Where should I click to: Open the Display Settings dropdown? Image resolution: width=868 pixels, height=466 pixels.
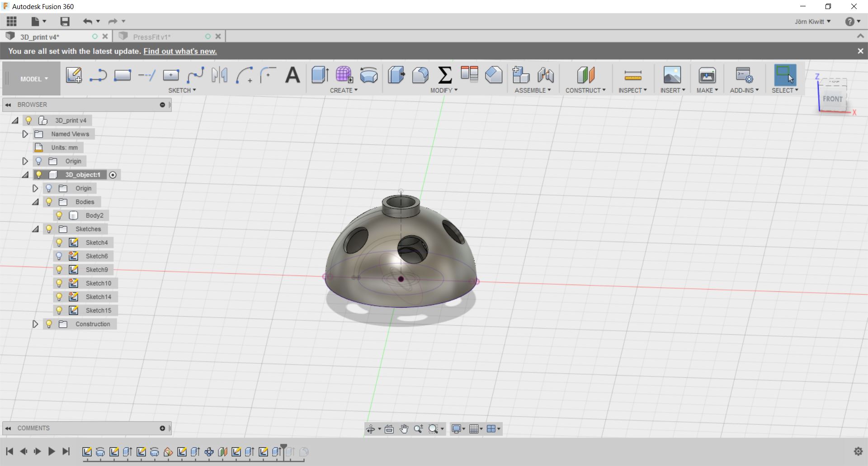458,429
